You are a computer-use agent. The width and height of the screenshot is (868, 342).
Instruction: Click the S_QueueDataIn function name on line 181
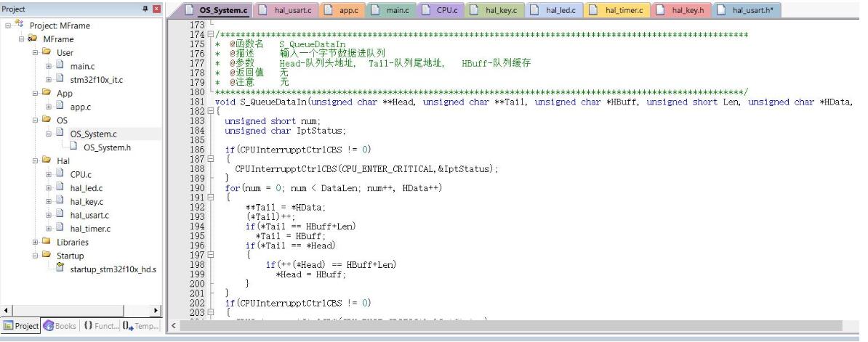point(273,102)
